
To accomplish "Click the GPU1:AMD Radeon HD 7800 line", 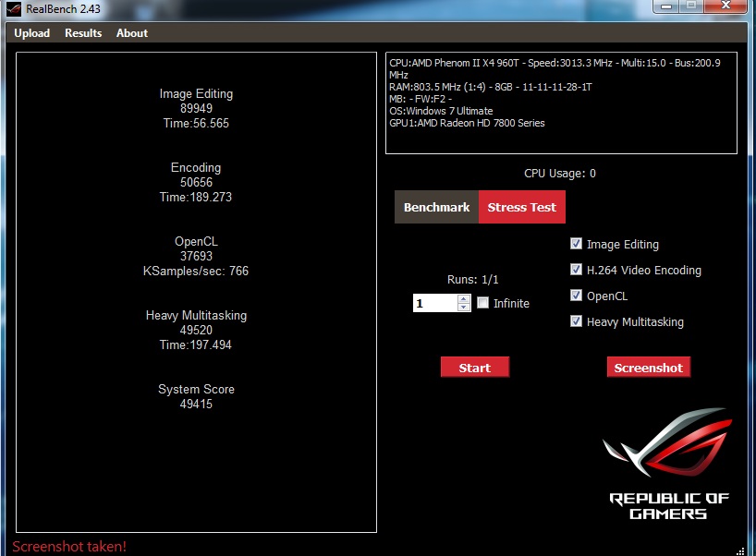I will (467, 123).
